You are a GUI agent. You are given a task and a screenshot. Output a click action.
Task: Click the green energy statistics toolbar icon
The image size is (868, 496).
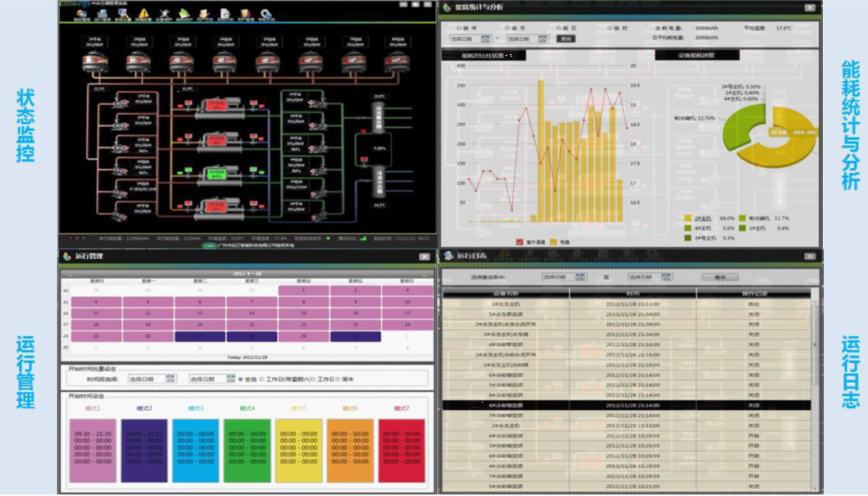pos(184,15)
